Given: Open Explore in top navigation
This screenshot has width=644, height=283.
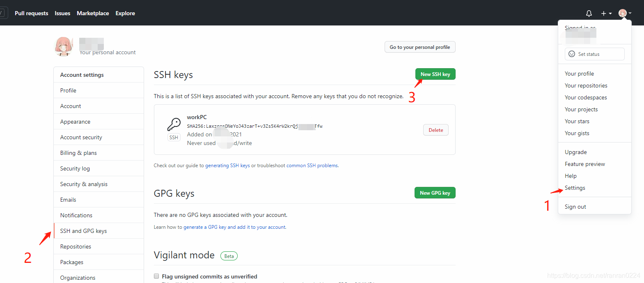Looking at the screenshot, I should [x=125, y=13].
